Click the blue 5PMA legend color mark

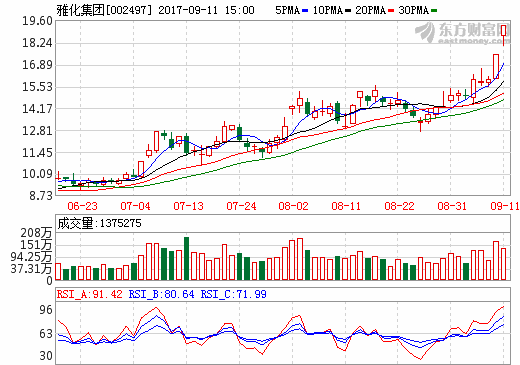[305, 11]
